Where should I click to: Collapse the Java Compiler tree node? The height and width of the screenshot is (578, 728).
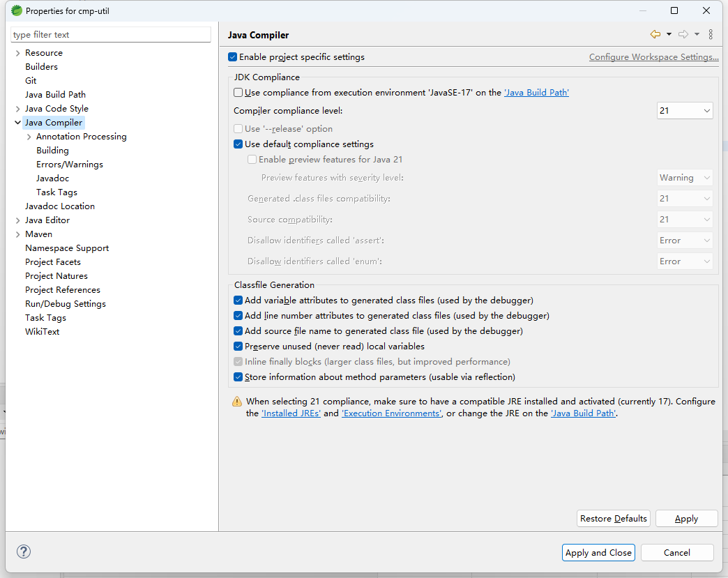(17, 123)
